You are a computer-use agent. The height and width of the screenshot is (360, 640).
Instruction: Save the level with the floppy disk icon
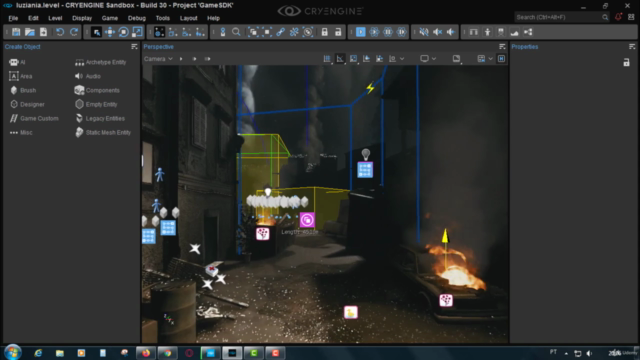coord(16,32)
